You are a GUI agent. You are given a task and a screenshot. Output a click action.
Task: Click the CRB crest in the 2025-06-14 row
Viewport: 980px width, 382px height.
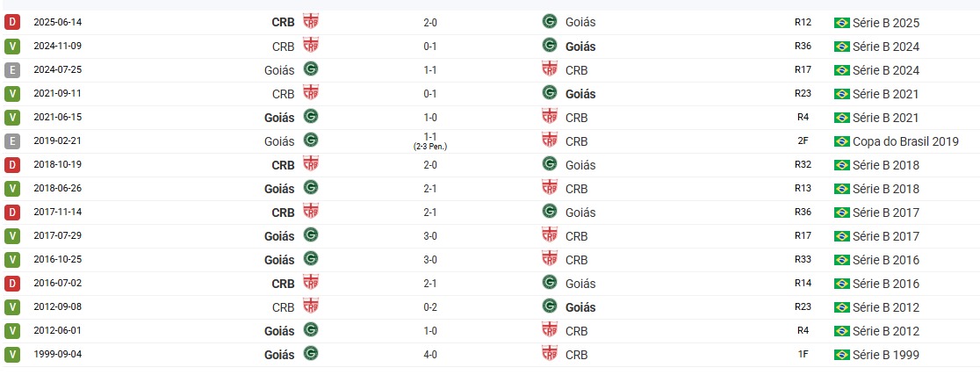[310, 21]
